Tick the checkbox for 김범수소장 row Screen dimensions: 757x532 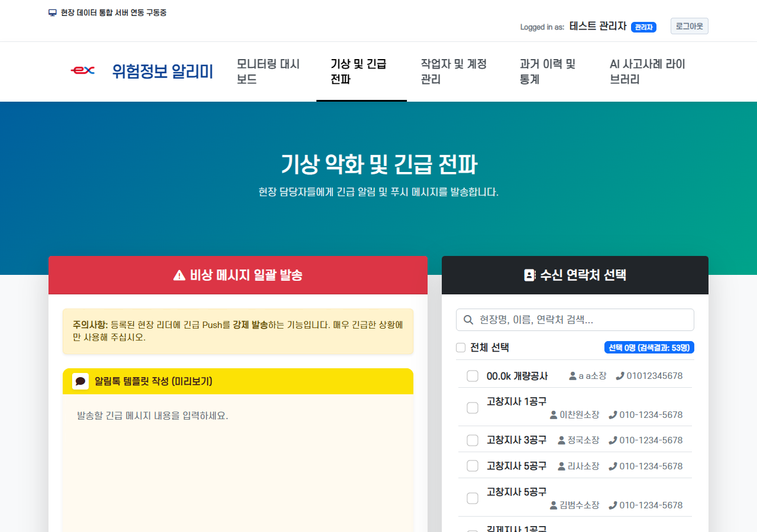(473, 498)
